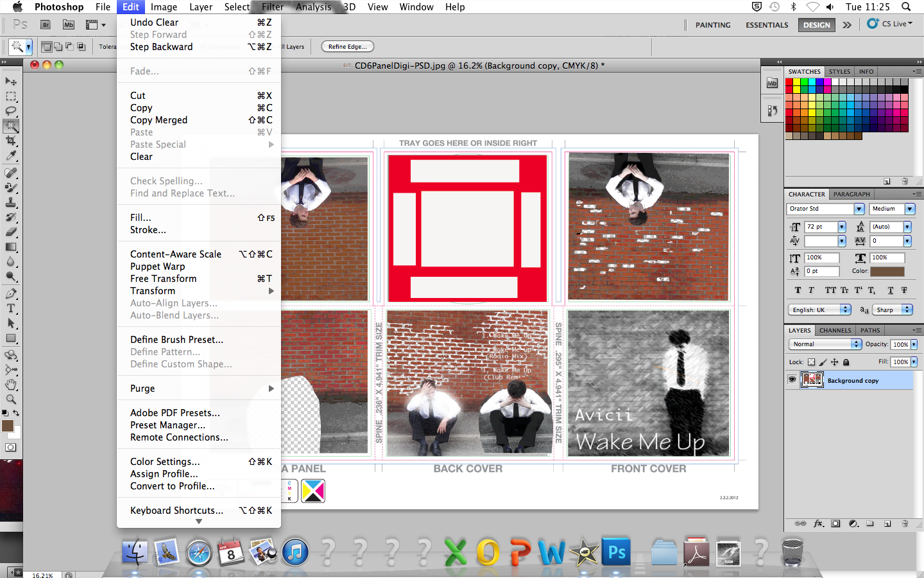The height and width of the screenshot is (578, 924).
Task: Click the Background copy layer thumbnail
Action: pos(812,379)
